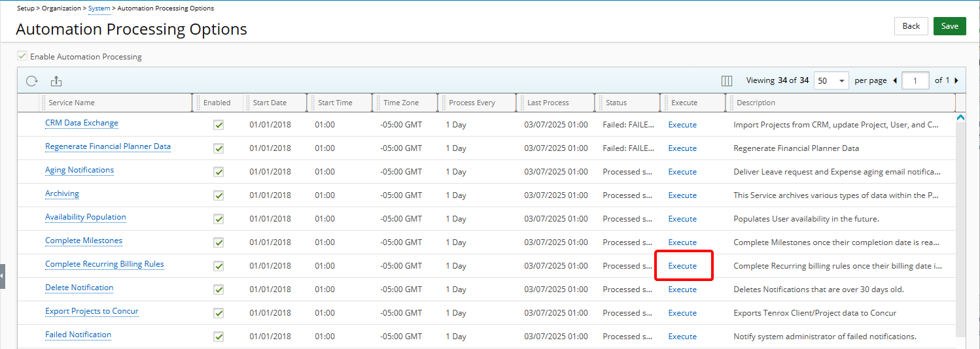Uncheck Enabled for Complete Recurring Billing Rules
This screenshot has width=980, height=349.
click(219, 266)
